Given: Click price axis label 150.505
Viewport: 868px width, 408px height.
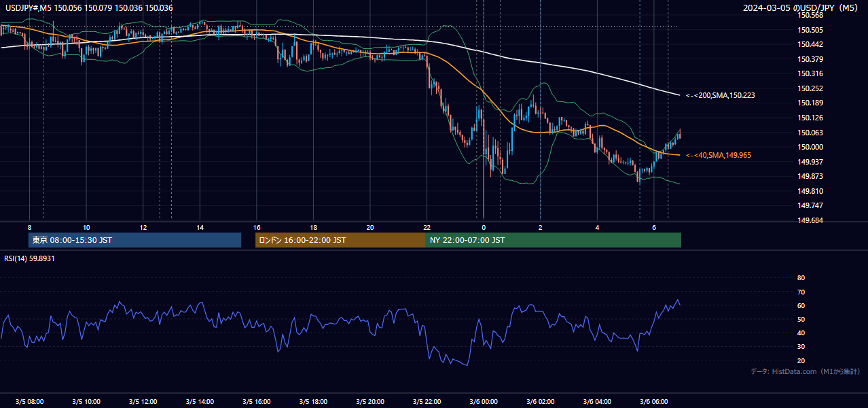Looking at the screenshot, I should [x=810, y=30].
